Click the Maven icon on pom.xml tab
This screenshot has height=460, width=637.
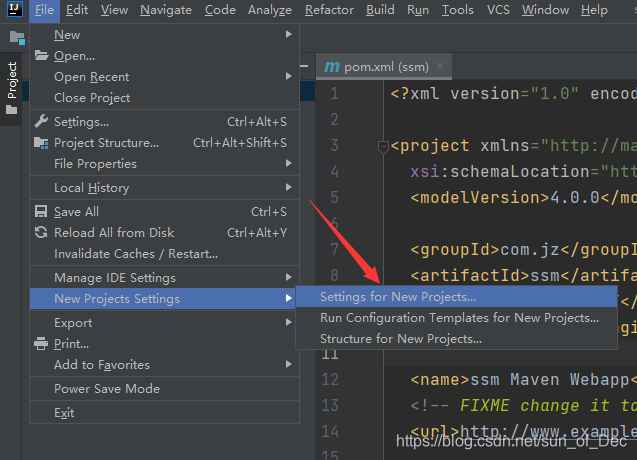(332, 67)
